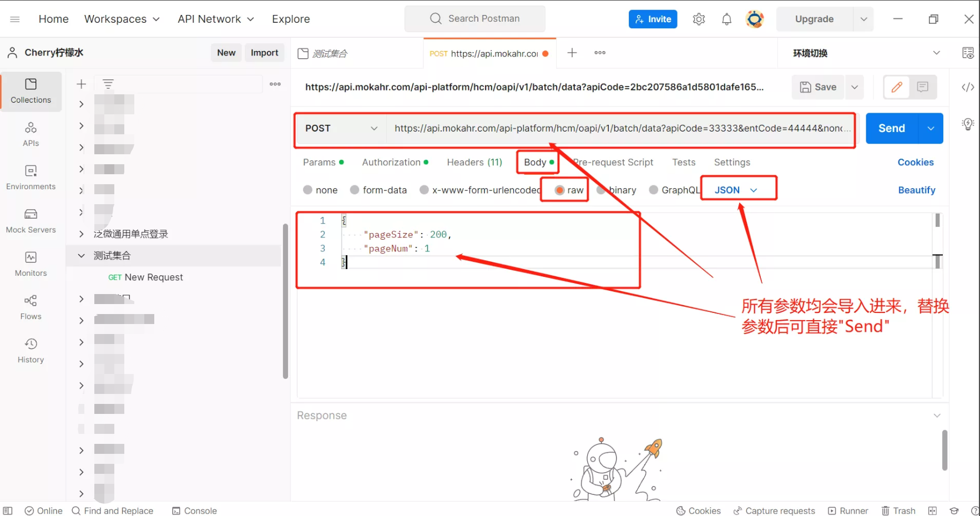Screen dimensions: 980x516
Task: Click the request URL input field
Action: 622,128
